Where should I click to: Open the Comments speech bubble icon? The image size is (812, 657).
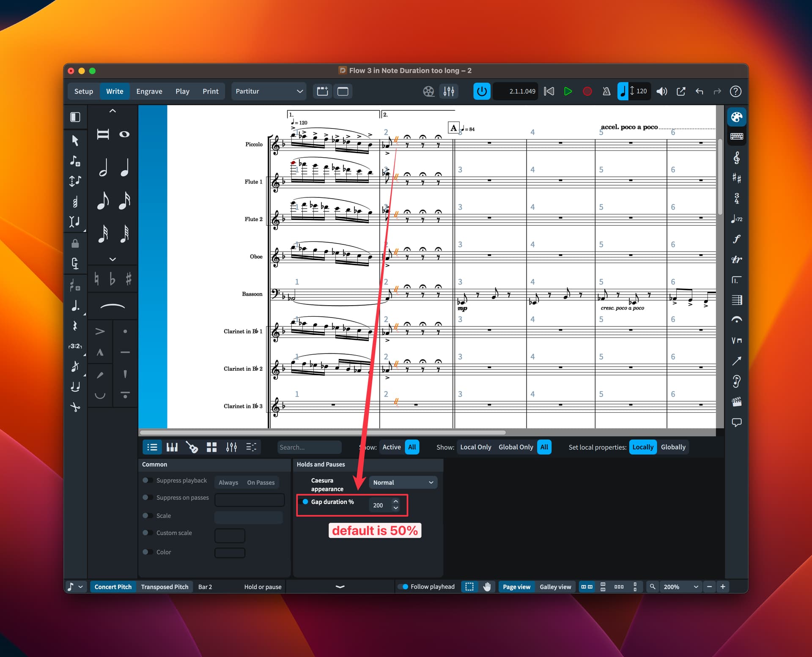pyautogui.click(x=737, y=422)
